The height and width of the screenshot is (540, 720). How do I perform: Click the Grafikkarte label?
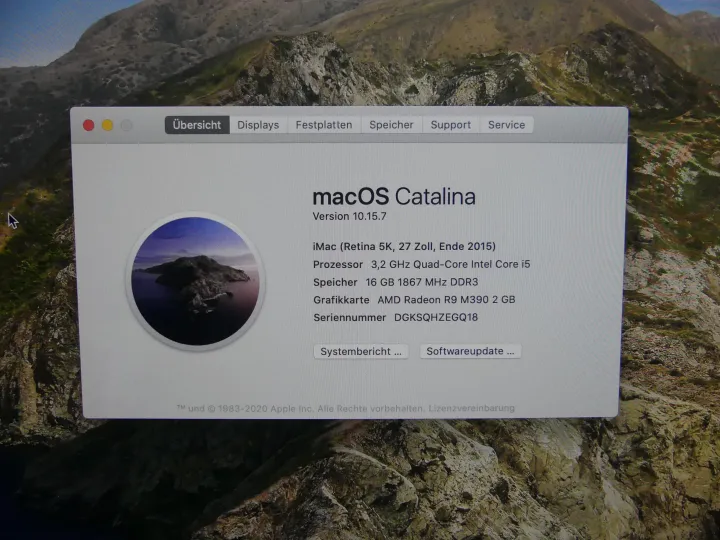(x=341, y=300)
